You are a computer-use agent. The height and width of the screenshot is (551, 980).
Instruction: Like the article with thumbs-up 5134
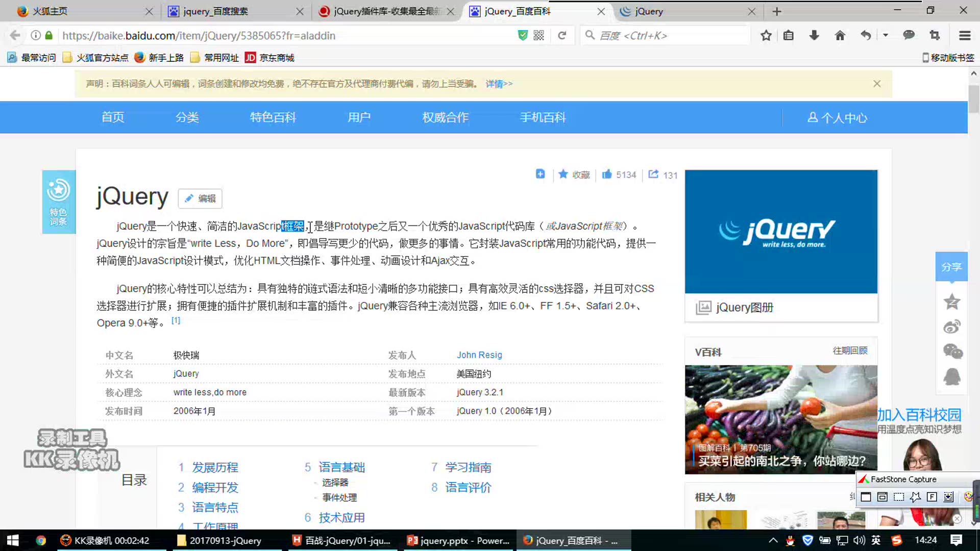tap(619, 174)
